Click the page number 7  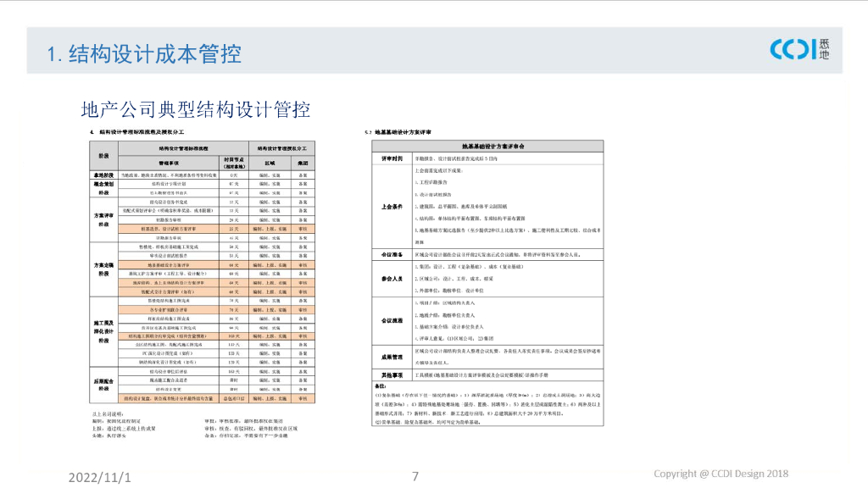tap(415, 476)
